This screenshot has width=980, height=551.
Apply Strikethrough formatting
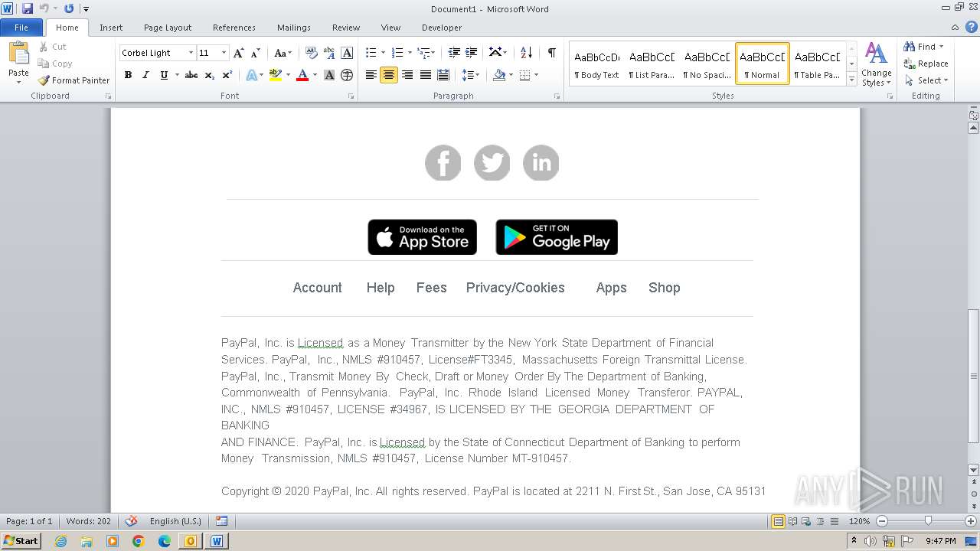tap(191, 75)
